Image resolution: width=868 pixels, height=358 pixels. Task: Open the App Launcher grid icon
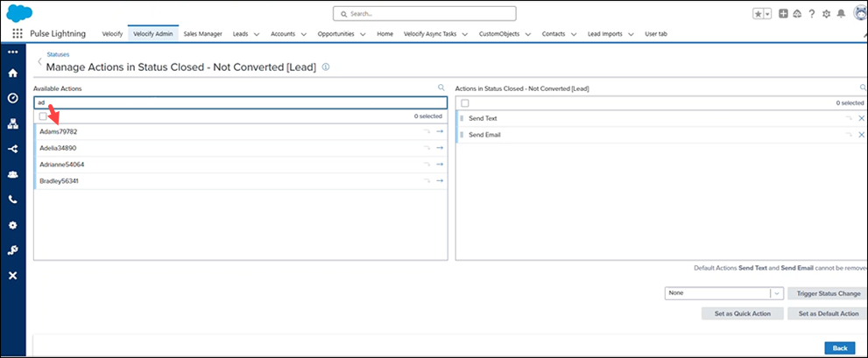pos(18,34)
